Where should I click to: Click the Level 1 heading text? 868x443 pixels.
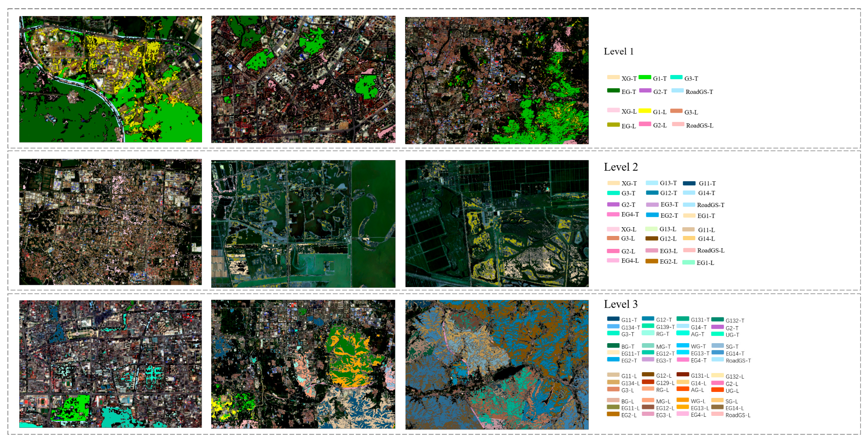click(619, 52)
